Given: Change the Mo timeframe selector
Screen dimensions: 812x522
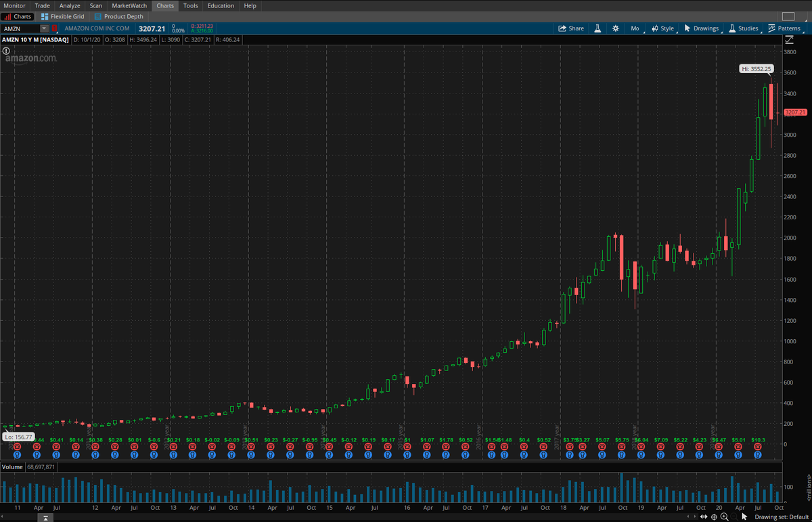Looking at the screenshot, I should 635,28.
